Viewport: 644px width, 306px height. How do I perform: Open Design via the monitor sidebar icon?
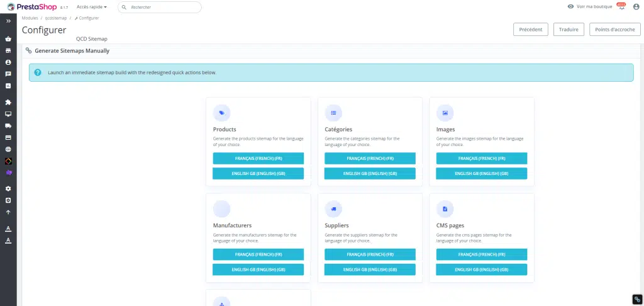click(x=8, y=114)
